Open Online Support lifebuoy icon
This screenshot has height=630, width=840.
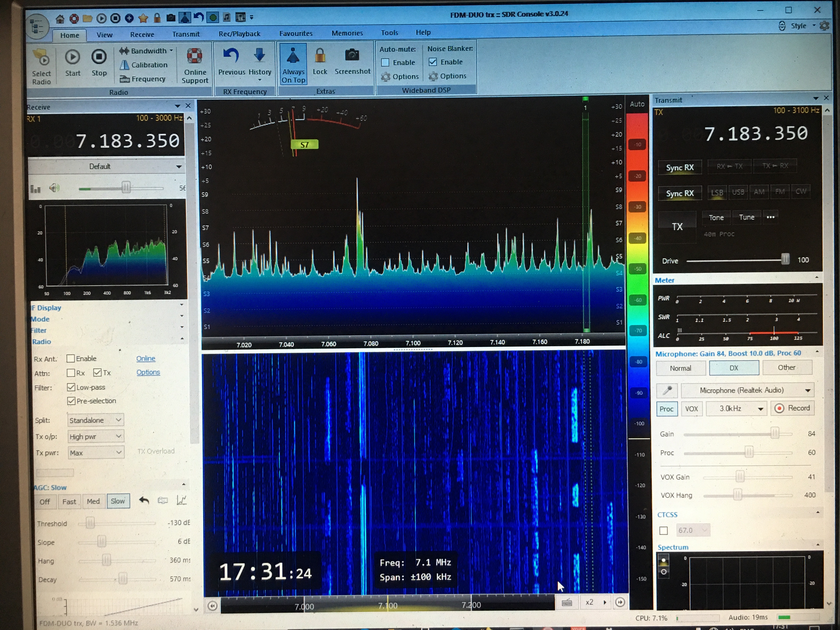[x=194, y=56]
